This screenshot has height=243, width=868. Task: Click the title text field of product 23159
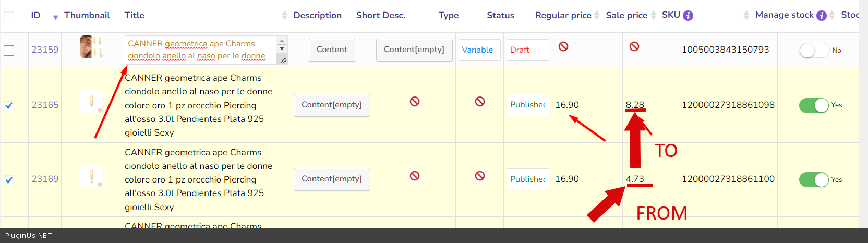tap(201, 50)
